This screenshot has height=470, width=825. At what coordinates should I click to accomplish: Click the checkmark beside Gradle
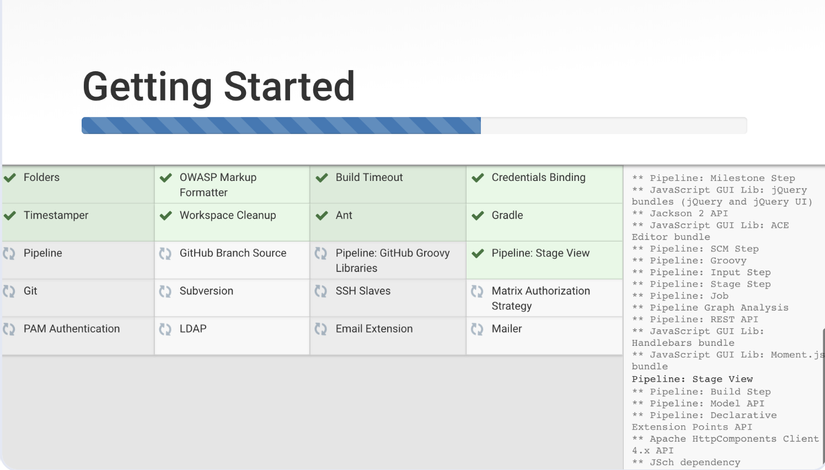pyautogui.click(x=478, y=216)
